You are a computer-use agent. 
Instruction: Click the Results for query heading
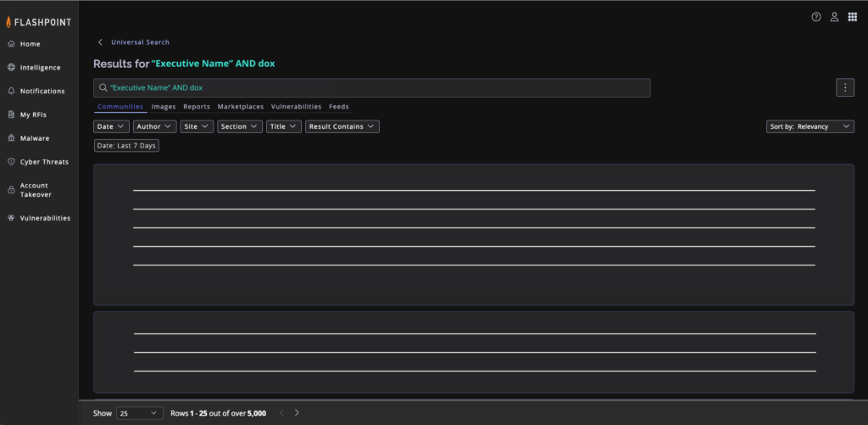click(184, 64)
